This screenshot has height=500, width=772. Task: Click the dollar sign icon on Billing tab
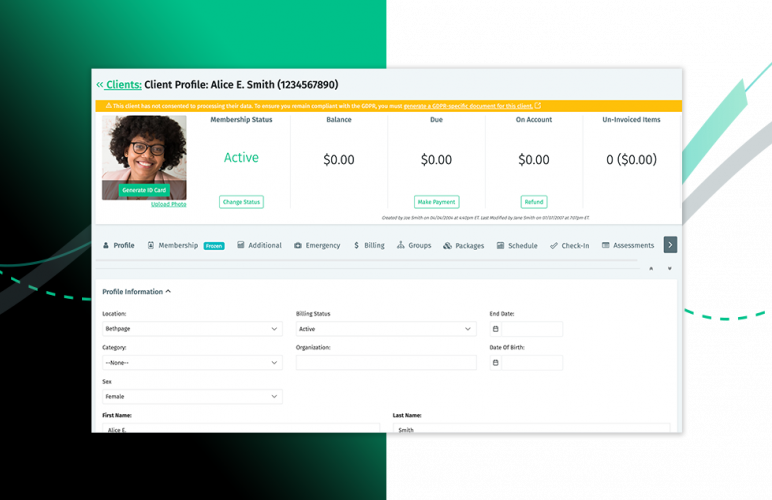point(356,245)
